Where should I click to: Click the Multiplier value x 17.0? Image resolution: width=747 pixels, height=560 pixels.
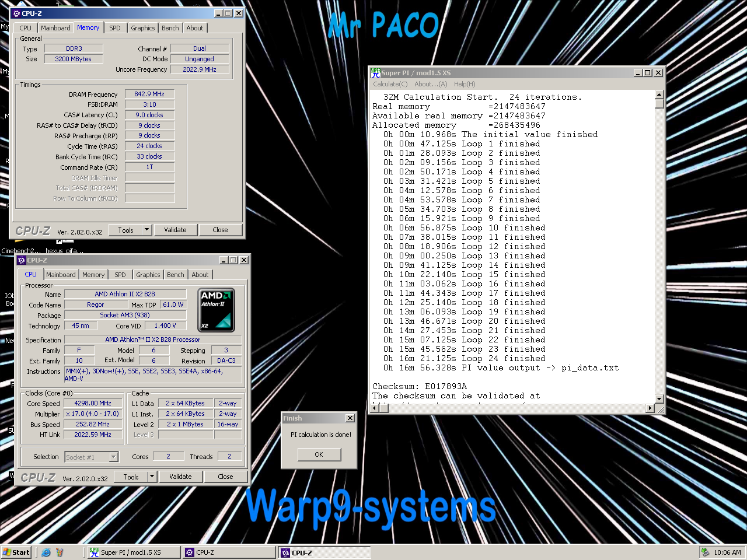pyautogui.click(x=93, y=414)
